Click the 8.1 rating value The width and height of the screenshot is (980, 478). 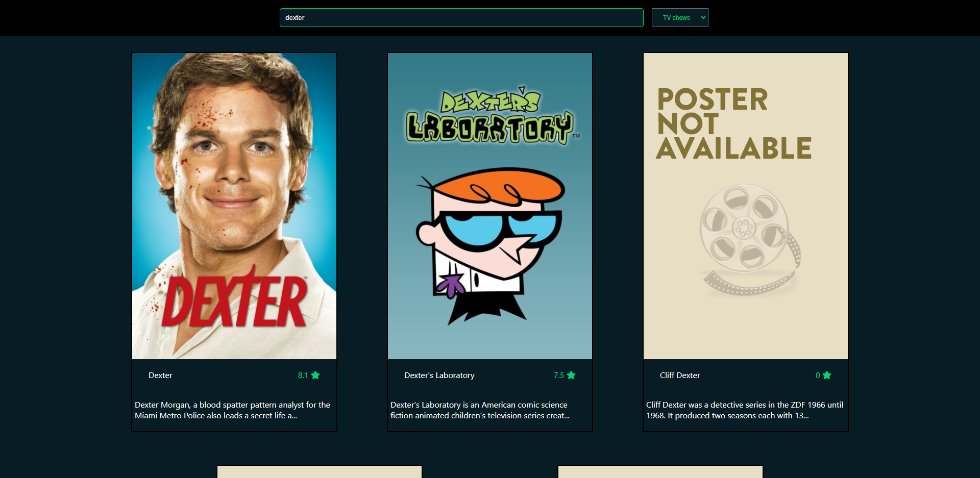[x=303, y=375]
